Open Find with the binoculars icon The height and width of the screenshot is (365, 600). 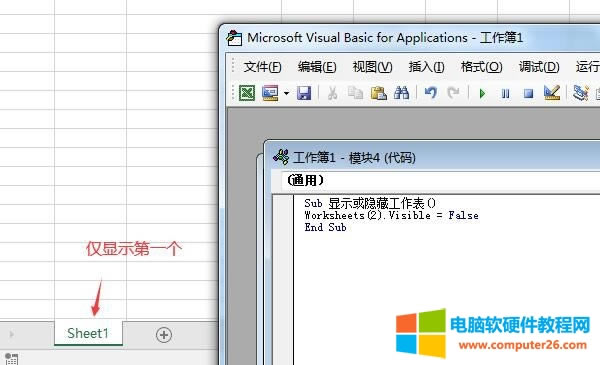tap(401, 93)
